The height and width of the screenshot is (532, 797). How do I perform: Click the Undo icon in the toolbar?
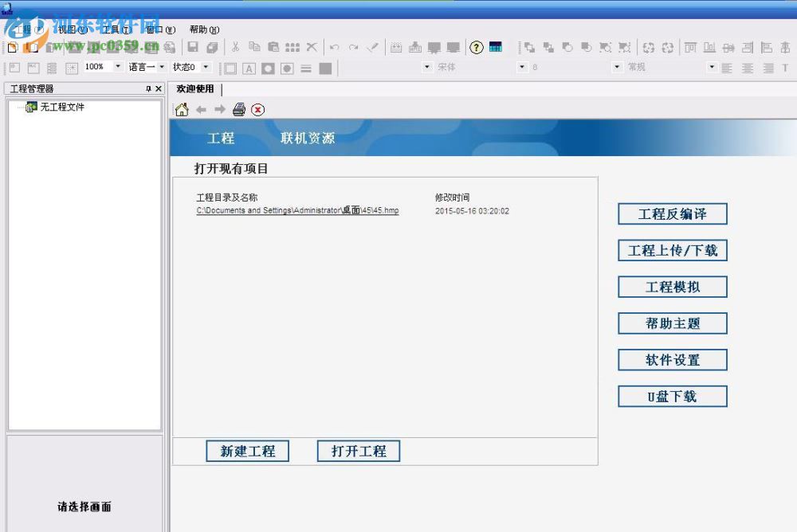pos(333,47)
